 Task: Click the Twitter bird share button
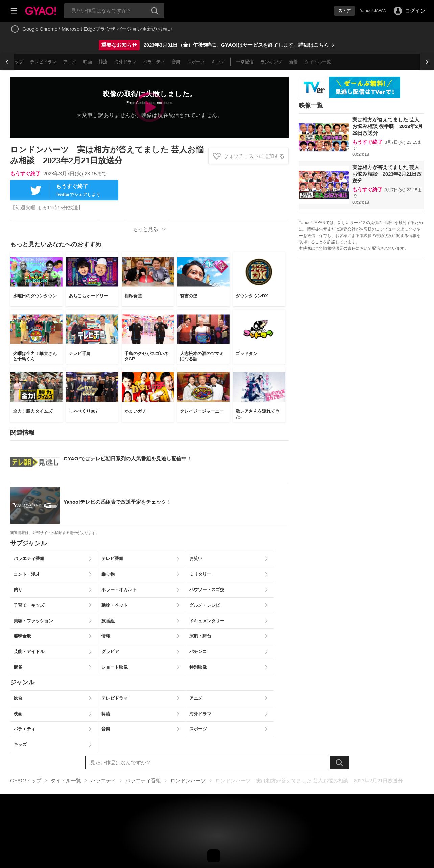click(x=64, y=190)
